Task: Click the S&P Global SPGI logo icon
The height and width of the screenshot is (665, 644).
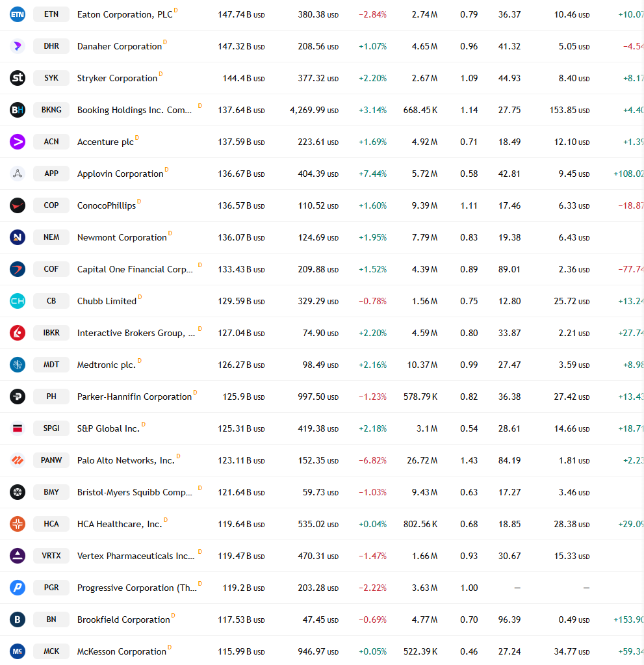Action: pos(18,428)
